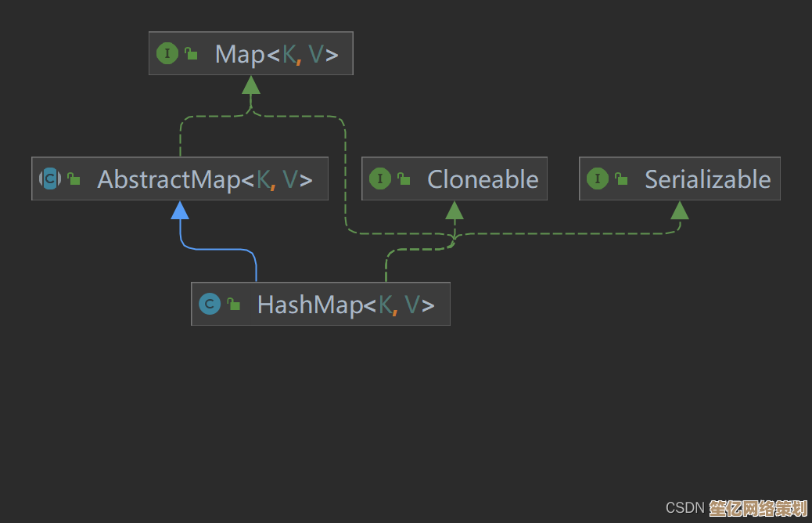Image resolution: width=812 pixels, height=523 pixels.
Task: Select the Map<K, V> node label
Action: click(x=276, y=54)
